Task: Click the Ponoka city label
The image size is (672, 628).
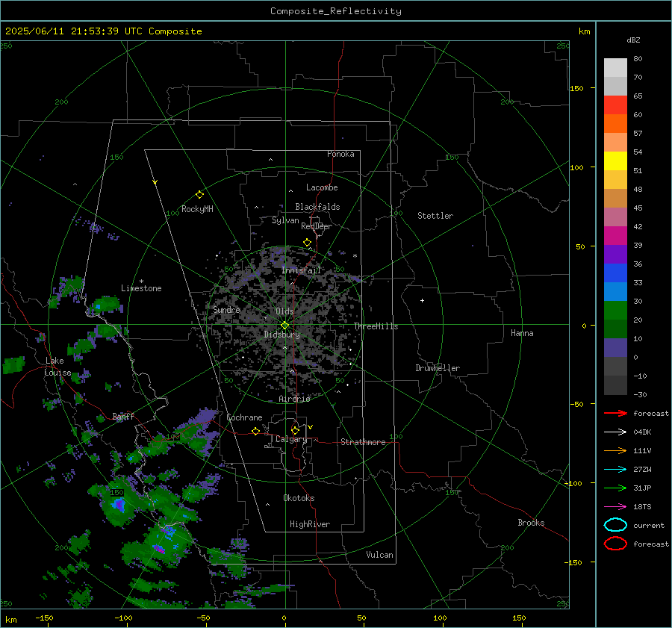Action: tap(340, 154)
